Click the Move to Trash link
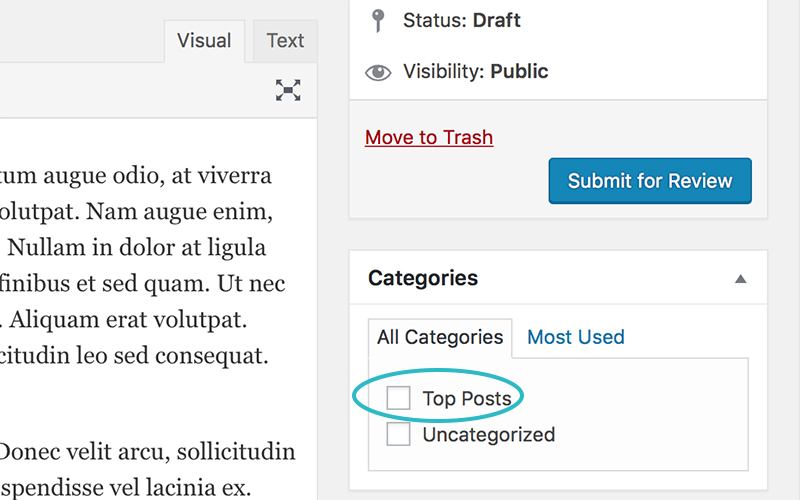The height and width of the screenshot is (500, 800). tap(429, 137)
